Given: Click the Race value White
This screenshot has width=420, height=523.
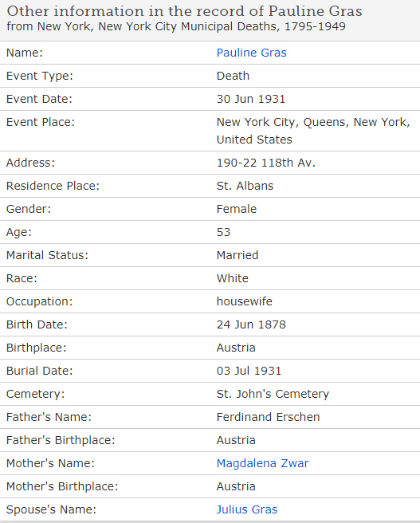Looking at the screenshot, I should (233, 278).
